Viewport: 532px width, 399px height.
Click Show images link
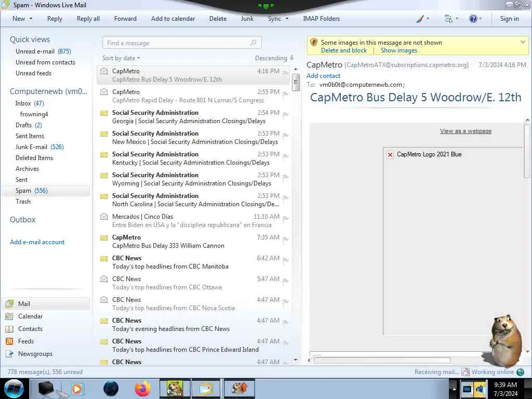tap(398, 50)
